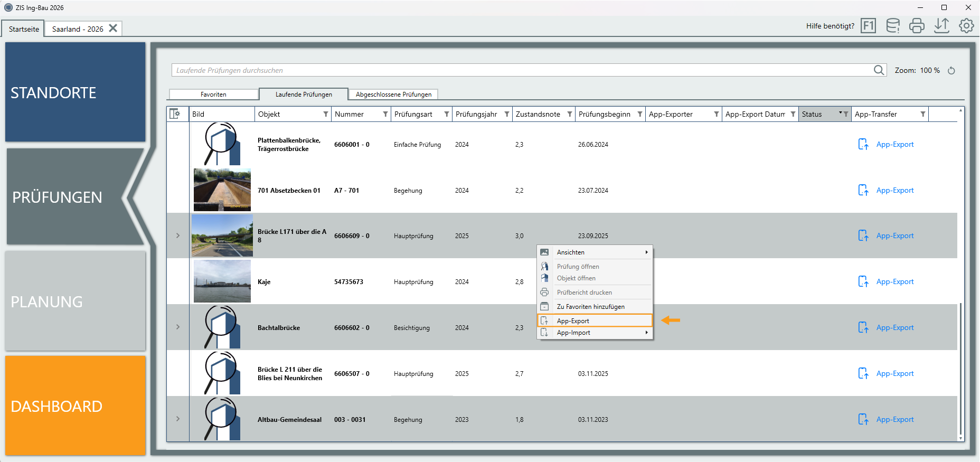The height and width of the screenshot is (462, 980).
Task: Click App-Export link for Kaje row
Action: 895,282
